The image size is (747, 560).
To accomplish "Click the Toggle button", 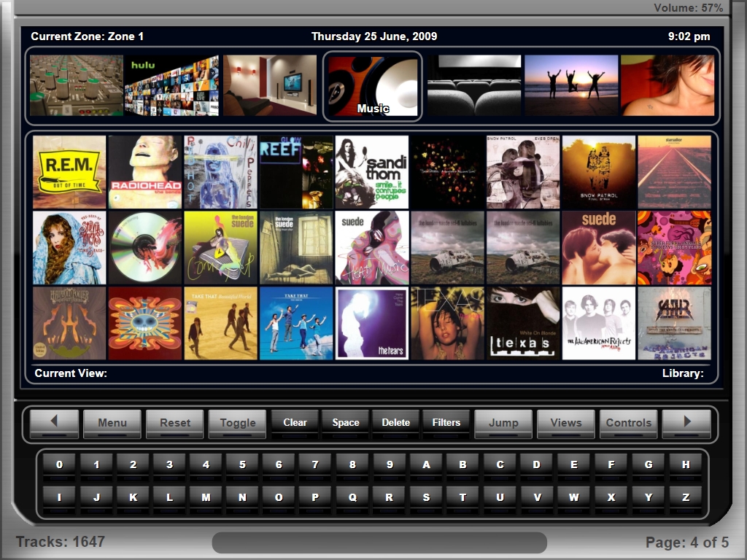I will coord(237,424).
